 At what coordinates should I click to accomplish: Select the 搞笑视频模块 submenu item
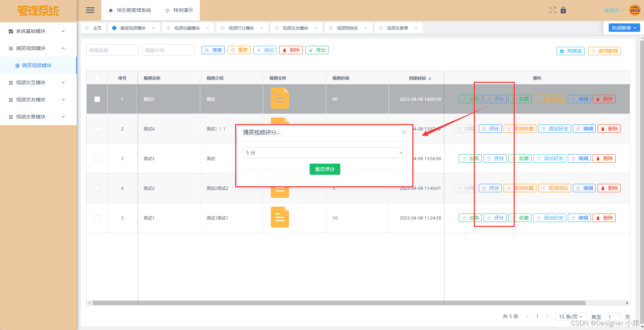[38, 65]
